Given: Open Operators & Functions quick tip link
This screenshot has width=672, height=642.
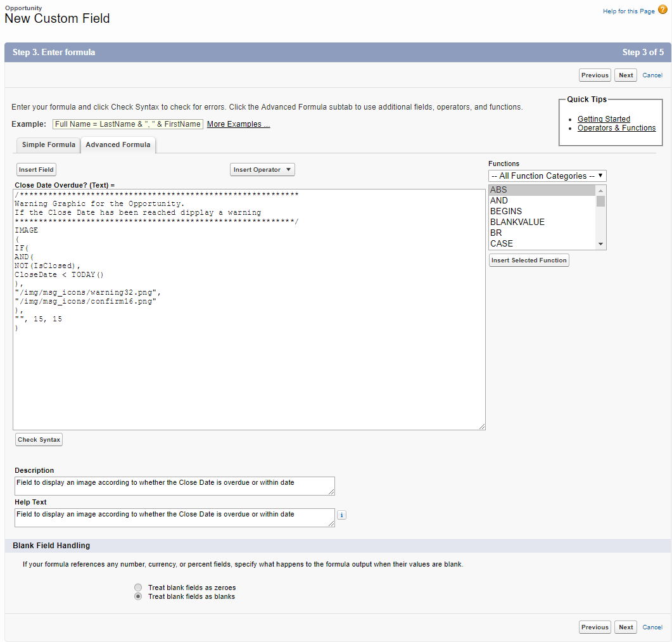Looking at the screenshot, I should coord(616,128).
